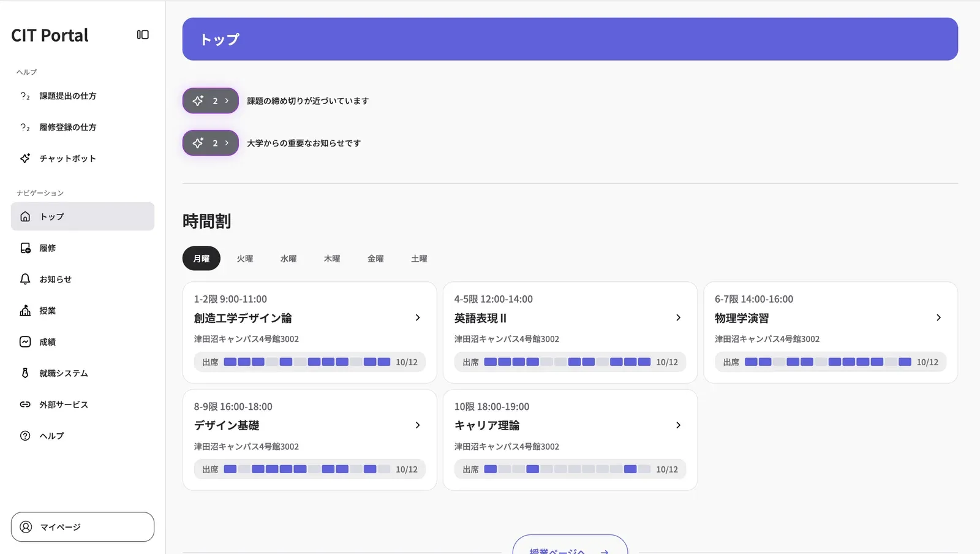Open 課題提出の仕方 help entry
980x554 pixels.
click(67, 96)
